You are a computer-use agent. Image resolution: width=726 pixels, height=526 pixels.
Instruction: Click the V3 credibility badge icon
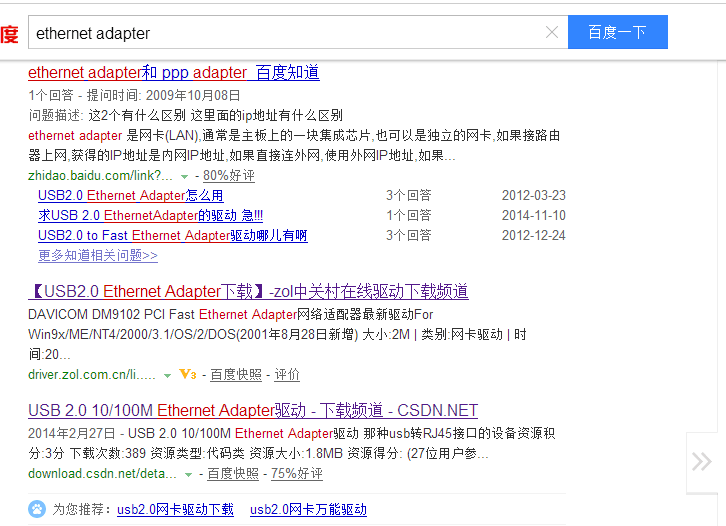point(187,375)
